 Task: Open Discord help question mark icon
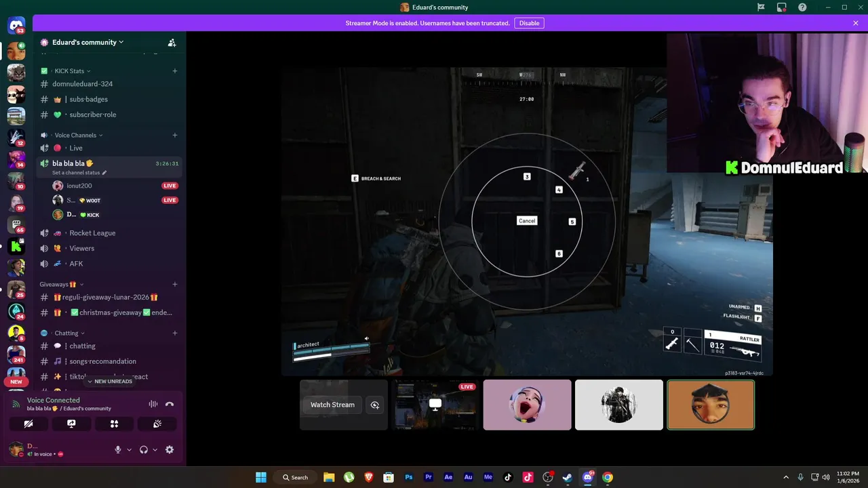pyautogui.click(x=803, y=7)
